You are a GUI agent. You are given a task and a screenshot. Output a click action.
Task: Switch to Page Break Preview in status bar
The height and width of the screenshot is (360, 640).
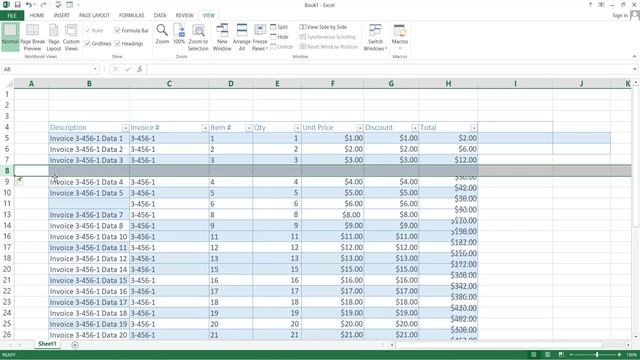(x=561, y=355)
